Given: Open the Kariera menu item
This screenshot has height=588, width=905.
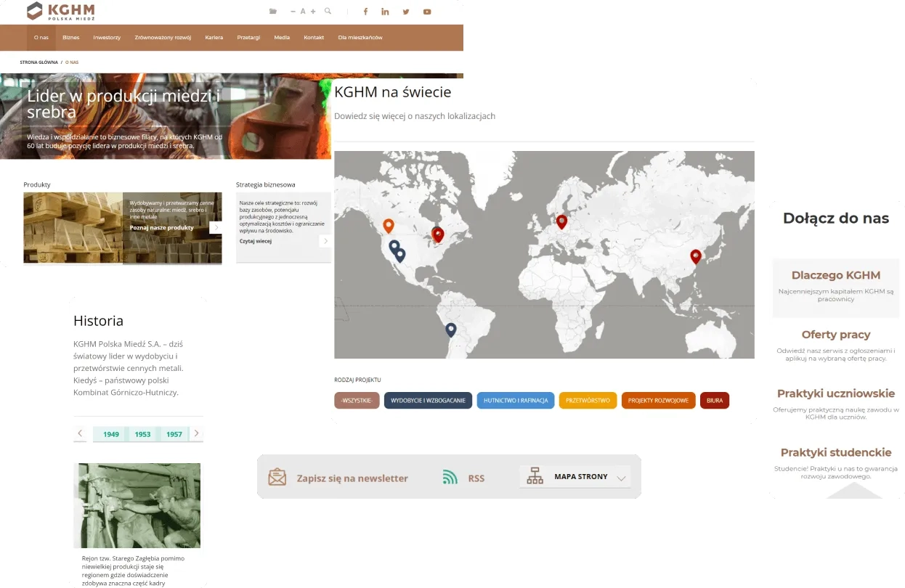Looking at the screenshot, I should pyautogui.click(x=214, y=38).
